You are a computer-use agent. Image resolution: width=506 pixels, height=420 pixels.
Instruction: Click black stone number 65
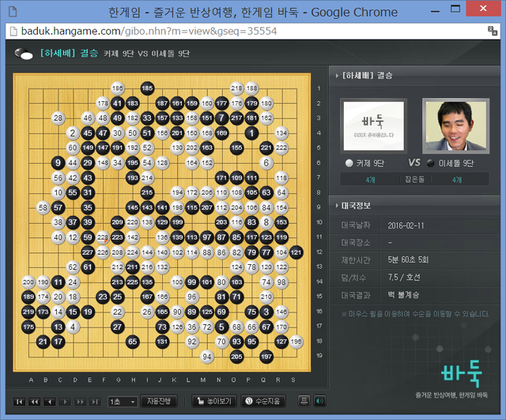[132, 342]
